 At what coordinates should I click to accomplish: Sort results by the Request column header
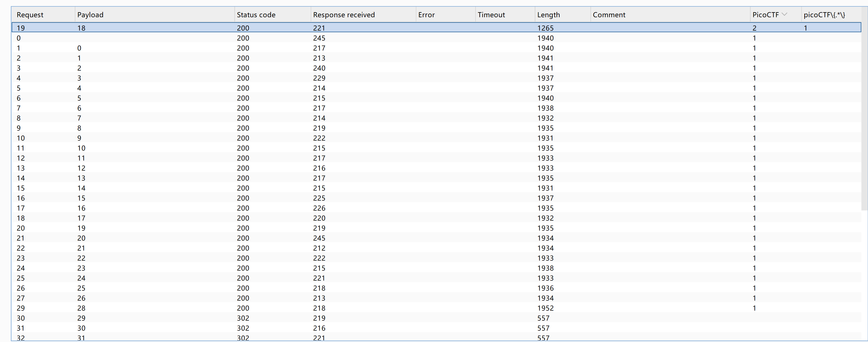[43, 15]
